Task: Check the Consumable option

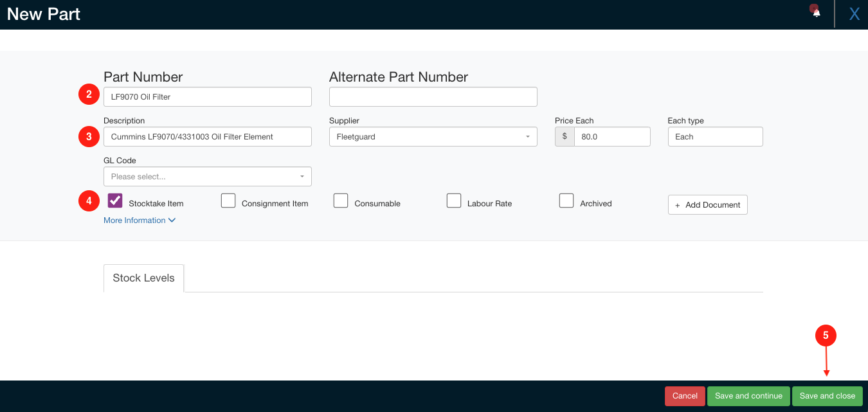Action: [x=341, y=201]
